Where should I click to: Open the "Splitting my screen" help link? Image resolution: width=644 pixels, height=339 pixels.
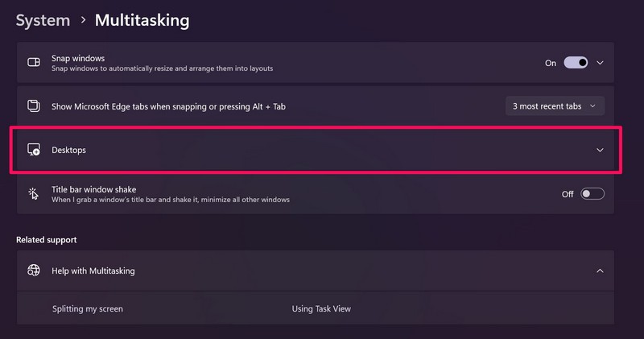88,308
